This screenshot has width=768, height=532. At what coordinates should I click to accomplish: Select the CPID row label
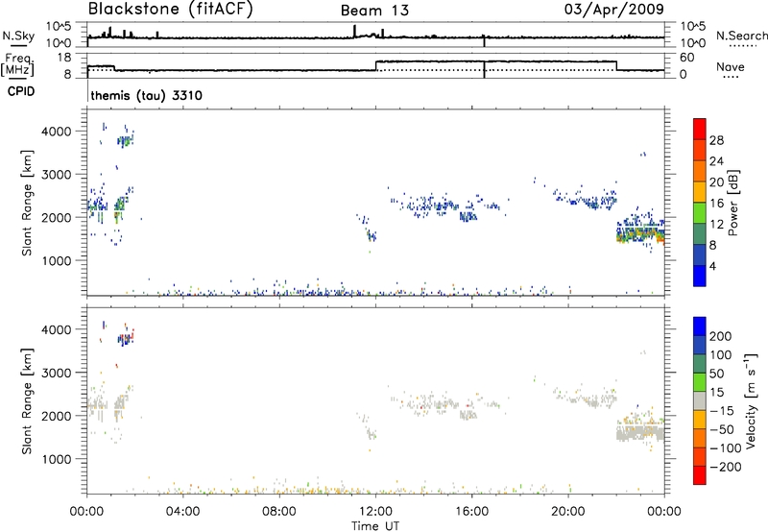pyautogui.click(x=20, y=91)
